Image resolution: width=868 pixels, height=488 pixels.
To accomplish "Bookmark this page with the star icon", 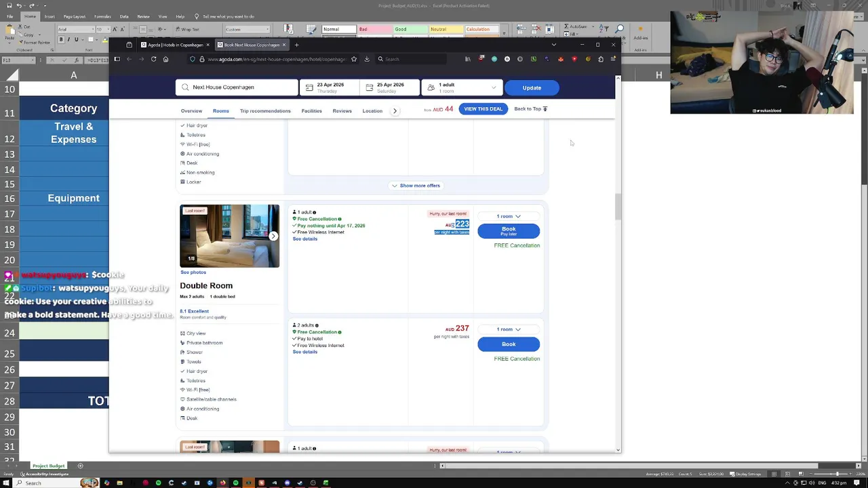I will coord(354,59).
